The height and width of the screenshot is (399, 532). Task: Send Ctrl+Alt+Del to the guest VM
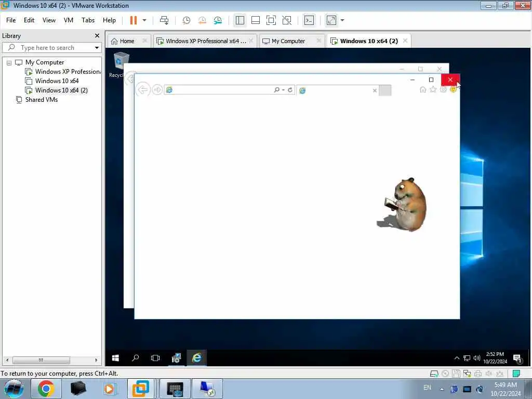pyautogui.click(x=164, y=20)
